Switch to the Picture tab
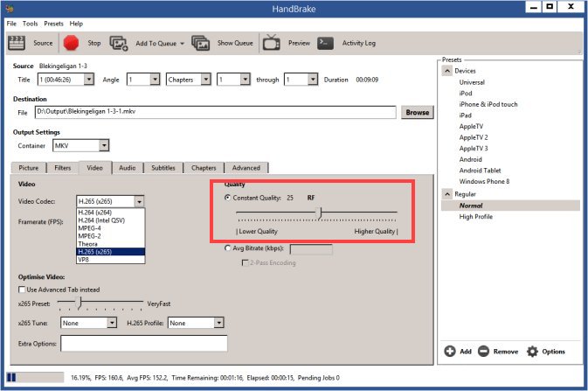Image resolution: width=588 pixels, height=391 pixels. (29, 168)
